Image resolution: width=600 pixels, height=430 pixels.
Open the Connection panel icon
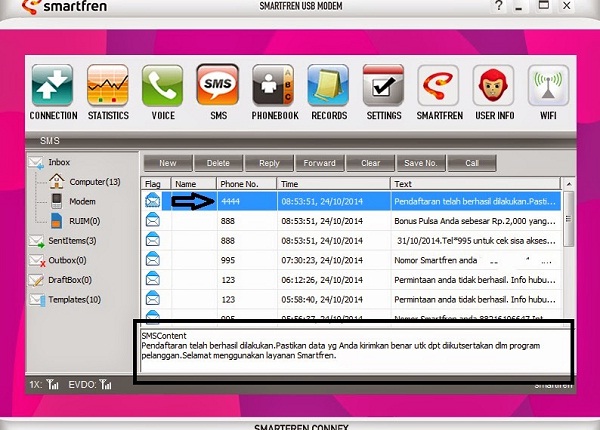53,87
